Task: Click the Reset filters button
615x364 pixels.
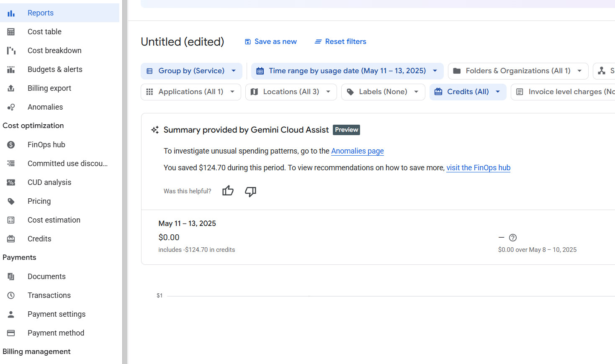Action: [x=340, y=42]
